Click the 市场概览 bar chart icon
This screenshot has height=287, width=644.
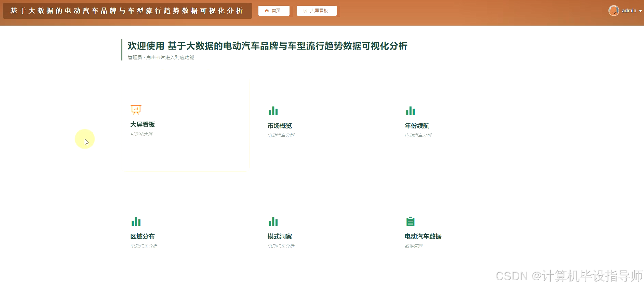pyautogui.click(x=273, y=111)
